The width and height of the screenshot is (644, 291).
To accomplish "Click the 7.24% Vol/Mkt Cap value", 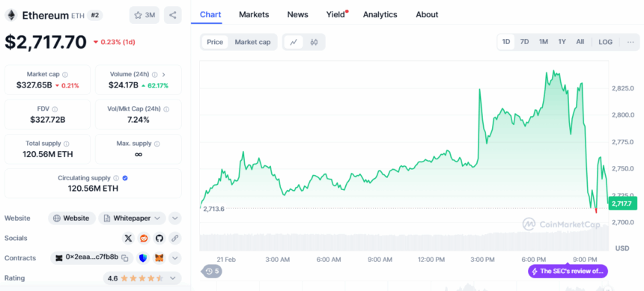I will pyautogui.click(x=139, y=120).
